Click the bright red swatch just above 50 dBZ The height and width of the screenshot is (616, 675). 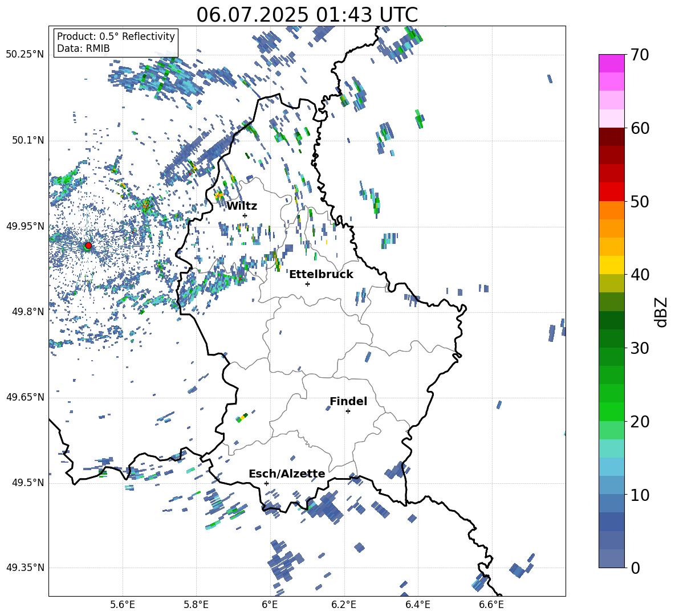[612, 192]
